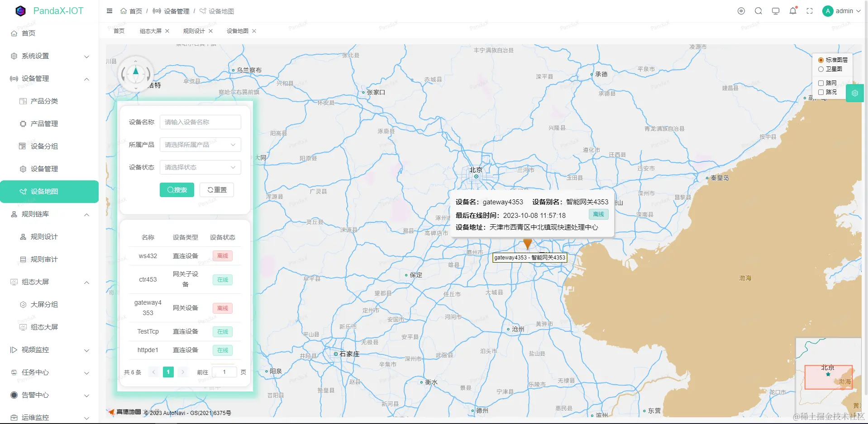The image size is (868, 424).
Task: Select the 卫星图 radio button
Action: point(821,69)
